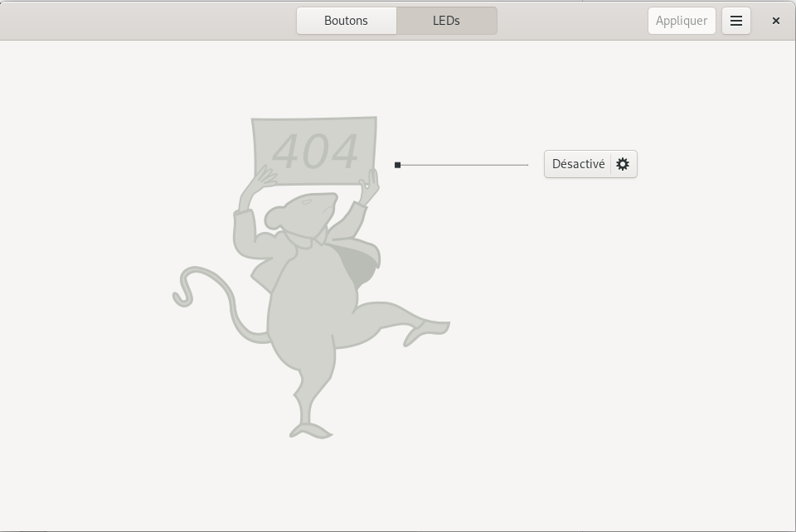Click the LED connector dot on the mouse

[x=397, y=164]
